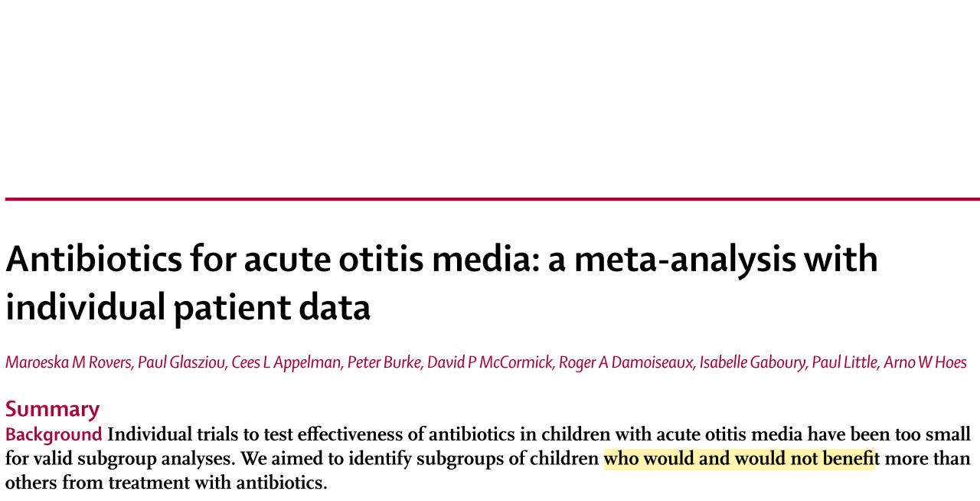Select author David P McCormick
The image size is (980, 501).
click(489, 362)
